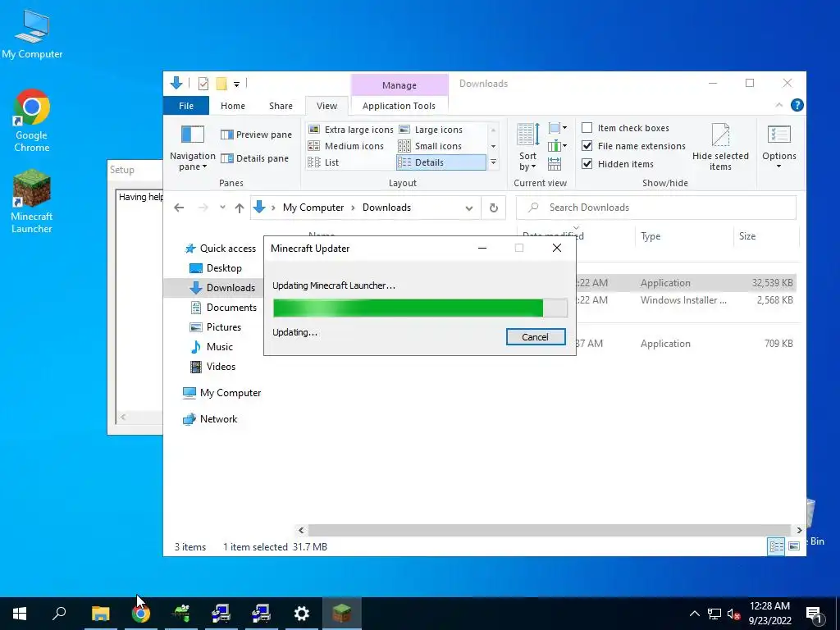Select Details layout

tap(441, 162)
